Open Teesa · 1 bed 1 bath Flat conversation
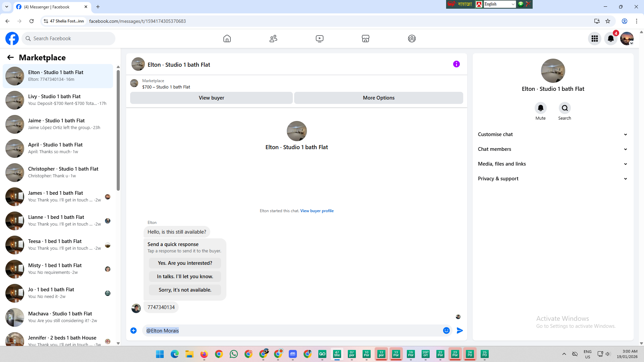This screenshot has width=644, height=362. click(x=58, y=245)
